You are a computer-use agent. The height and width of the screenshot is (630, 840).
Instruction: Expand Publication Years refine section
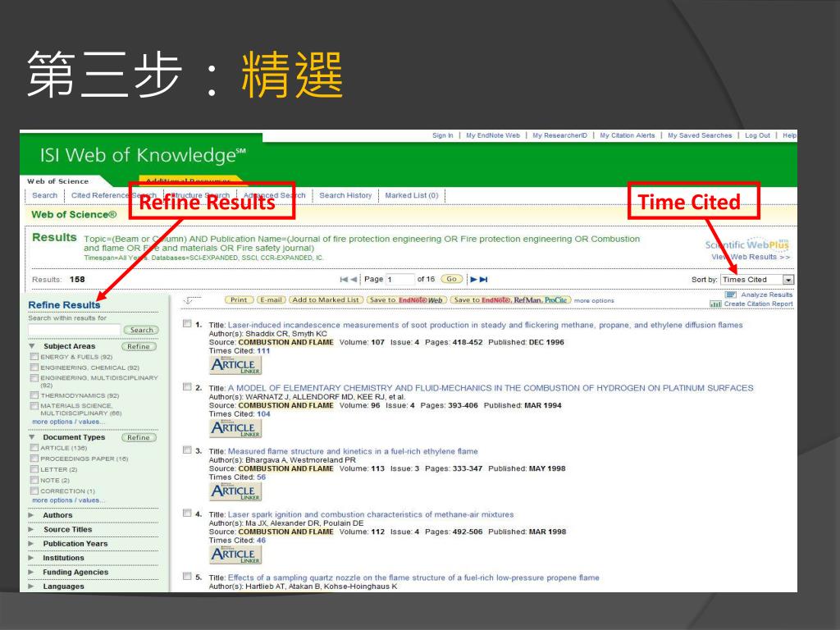click(x=31, y=544)
